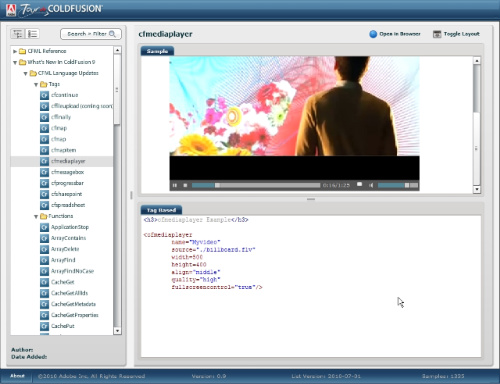Click the CF icon beside cfcontinue
This screenshot has width=500, height=384.
(x=44, y=95)
